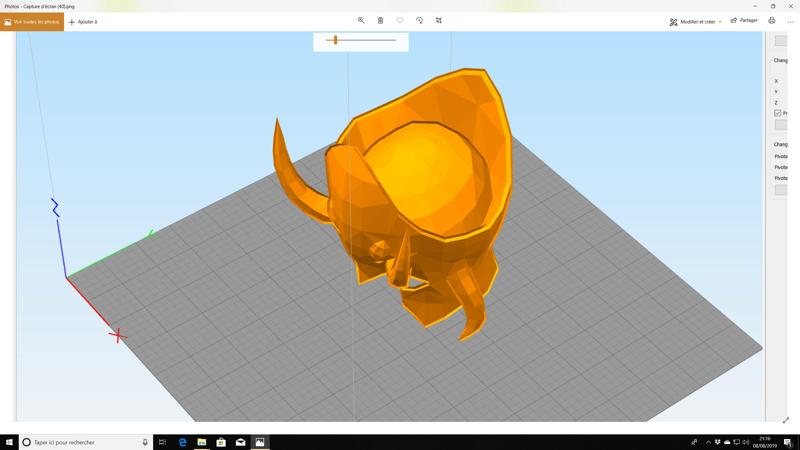Click the zoom slider handle
This screenshot has width=800, height=450.
tap(335, 40)
